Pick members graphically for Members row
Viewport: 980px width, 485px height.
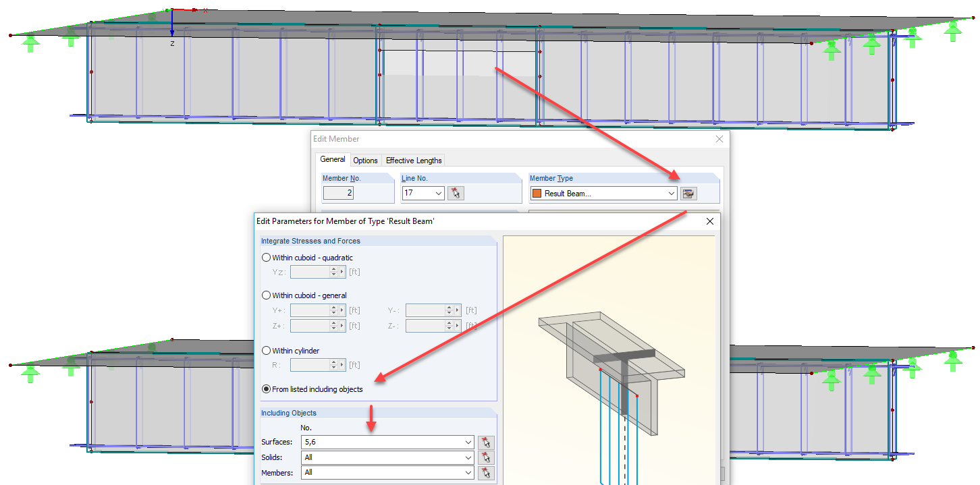[x=486, y=473]
